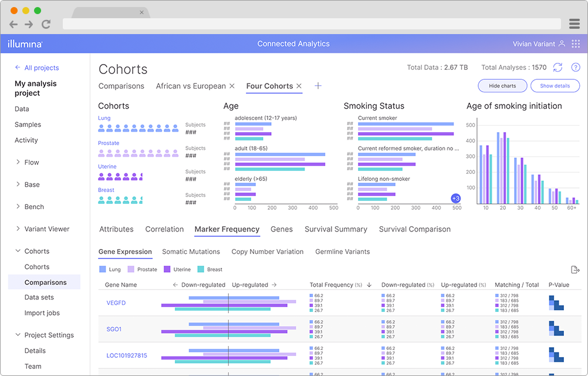
Task: Open Vivian Variant user profile icon
Action: 562,43
